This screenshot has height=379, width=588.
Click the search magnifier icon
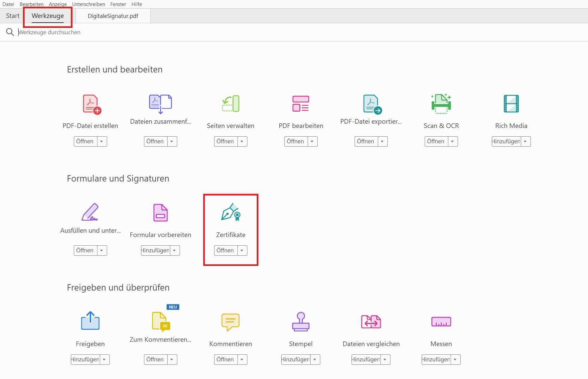tap(10, 32)
